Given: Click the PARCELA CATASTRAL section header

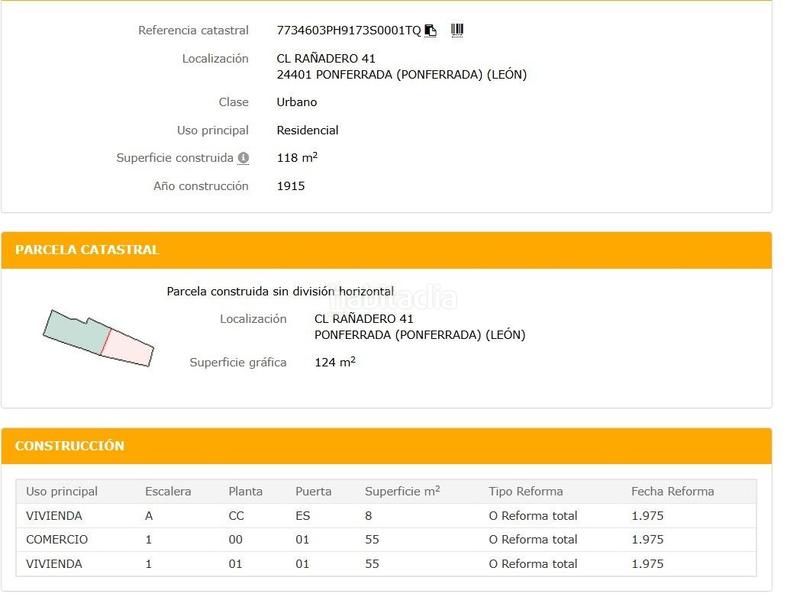Looking at the screenshot, I should [x=87, y=250].
